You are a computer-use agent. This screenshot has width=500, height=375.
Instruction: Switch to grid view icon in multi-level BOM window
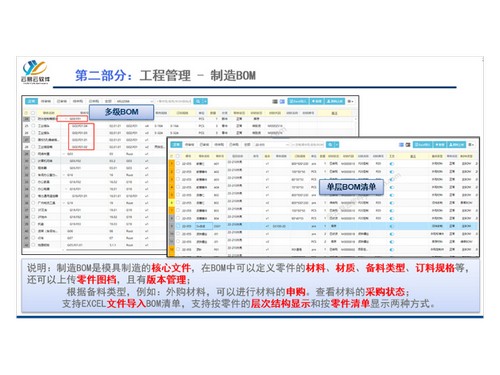[x=282, y=101]
